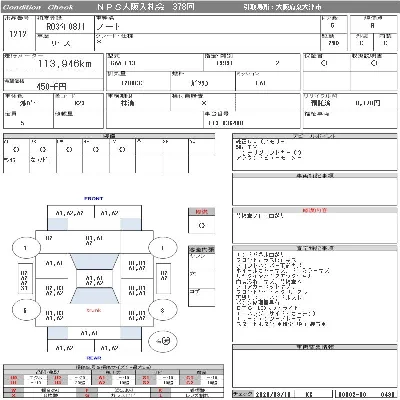Image resolution: width=400 pixels, height=400 pixels.
Task: Select the mileage value 113,946km
Action: click(x=65, y=63)
